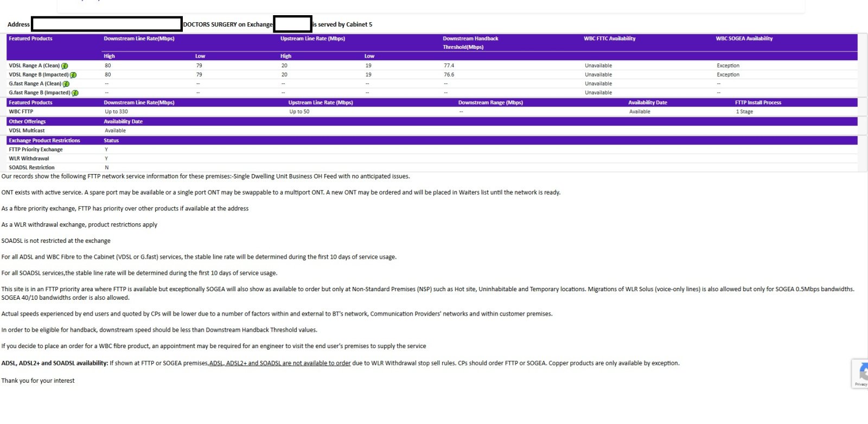Viewport: 868px width, 424px height.
Task: Click the reCAPTCHA logo badge
Action: click(x=863, y=371)
